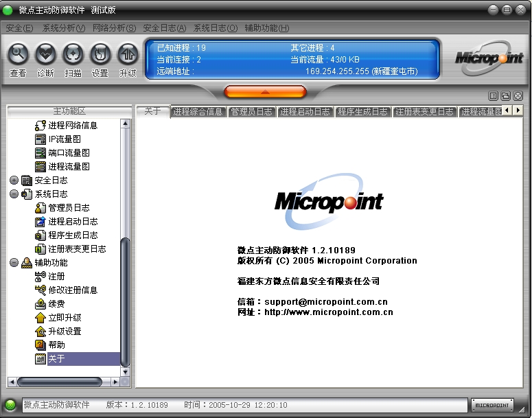Click green status orb in status bar
Image resolution: width=532 pixels, height=418 pixels.
pyautogui.click(x=10, y=405)
